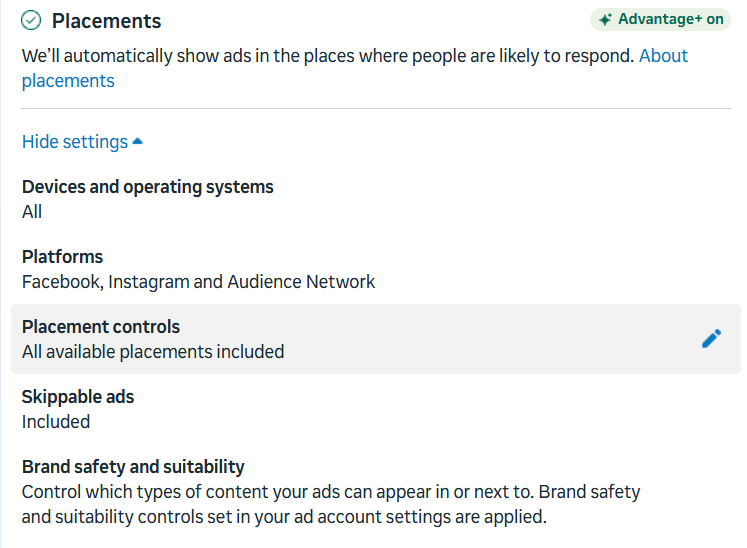Click the All value under Devices

click(32, 212)
